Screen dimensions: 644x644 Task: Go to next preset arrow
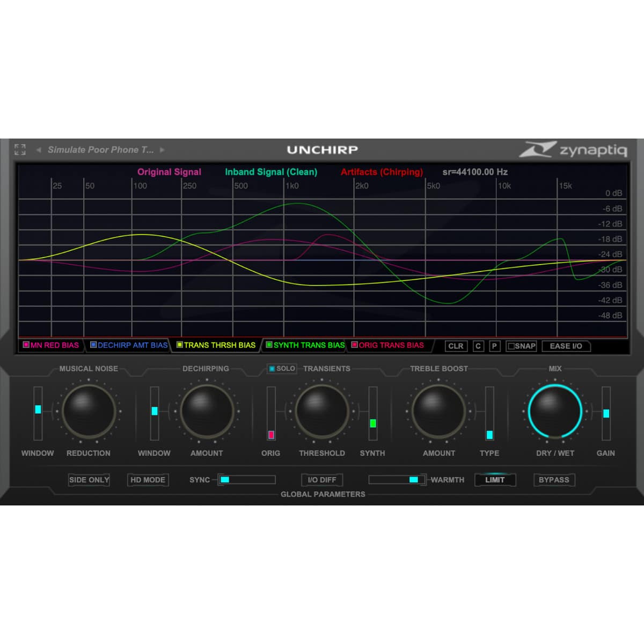point(162,150)
